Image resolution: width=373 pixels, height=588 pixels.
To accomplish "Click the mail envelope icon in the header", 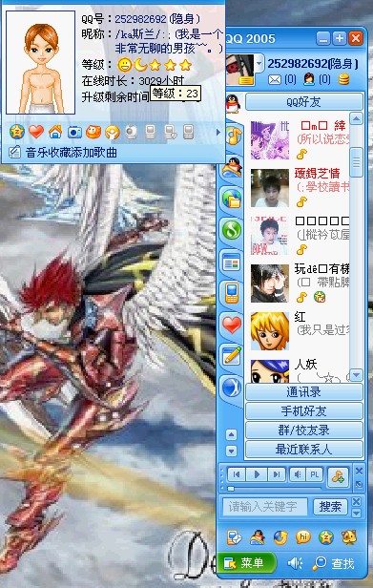I will point(275,79).
